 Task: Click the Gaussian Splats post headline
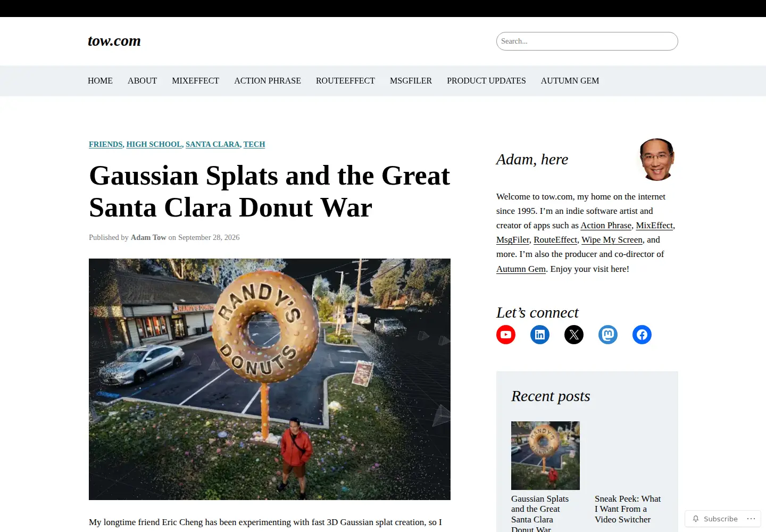click(x=270, y=192)
